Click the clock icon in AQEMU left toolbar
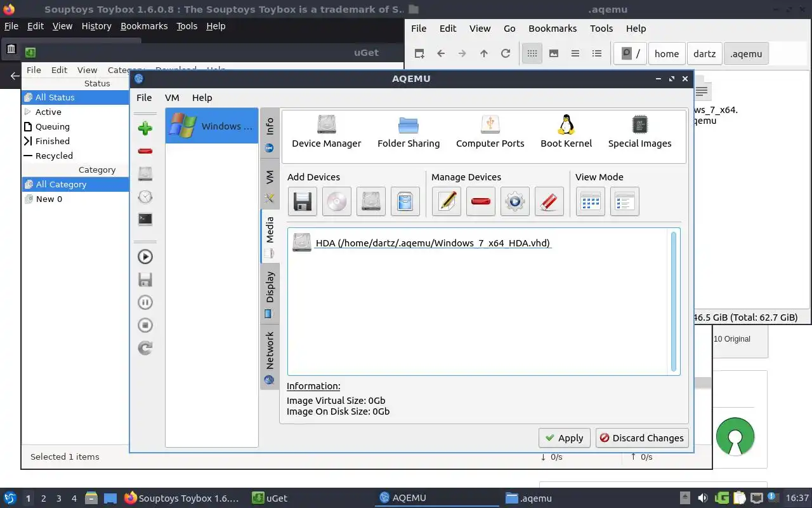The height and width of the screenshot is (508, 812). tap(145, 197)
